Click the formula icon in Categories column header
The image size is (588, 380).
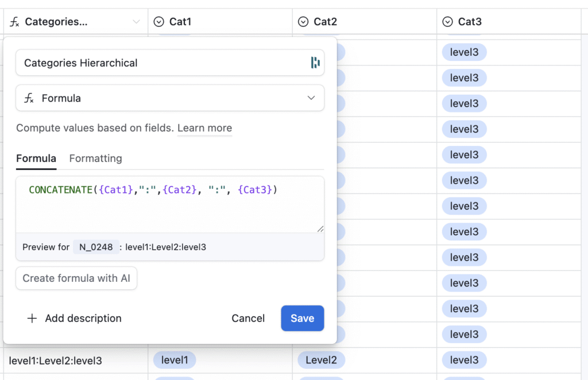(15, 22)
